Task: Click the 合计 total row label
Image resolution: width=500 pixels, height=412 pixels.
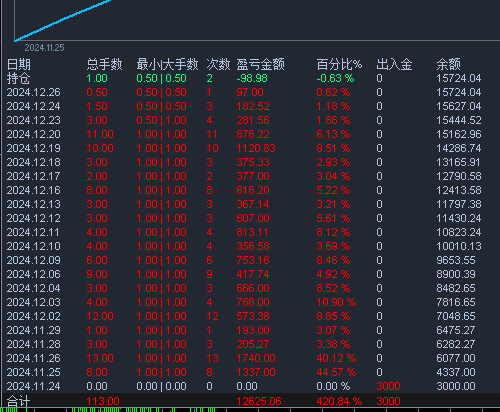Action: [19, 401]
